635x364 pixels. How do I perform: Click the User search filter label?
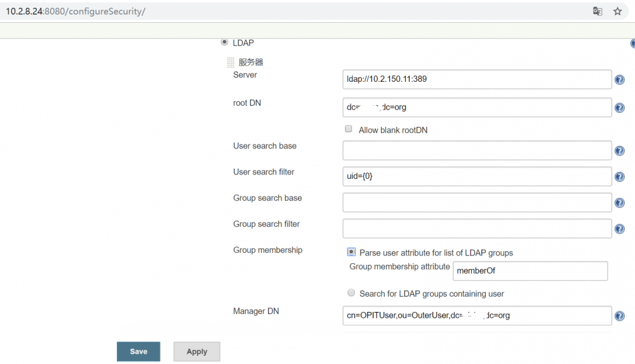(264, 172)
